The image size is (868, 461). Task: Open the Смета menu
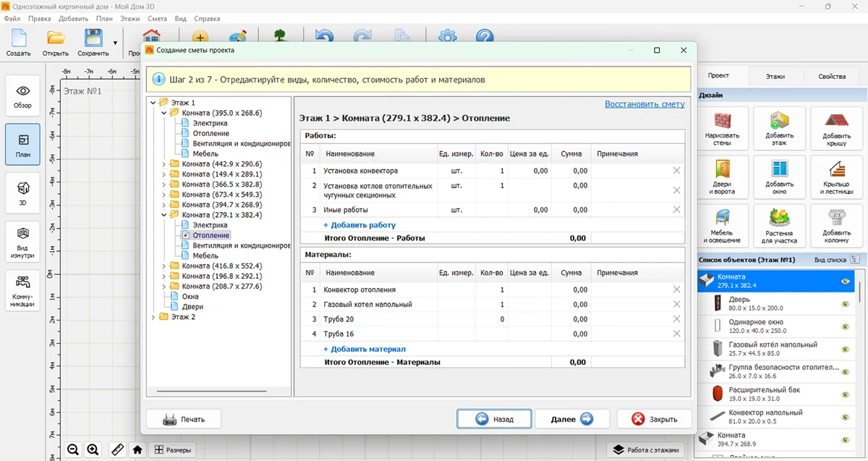(157, 18)
